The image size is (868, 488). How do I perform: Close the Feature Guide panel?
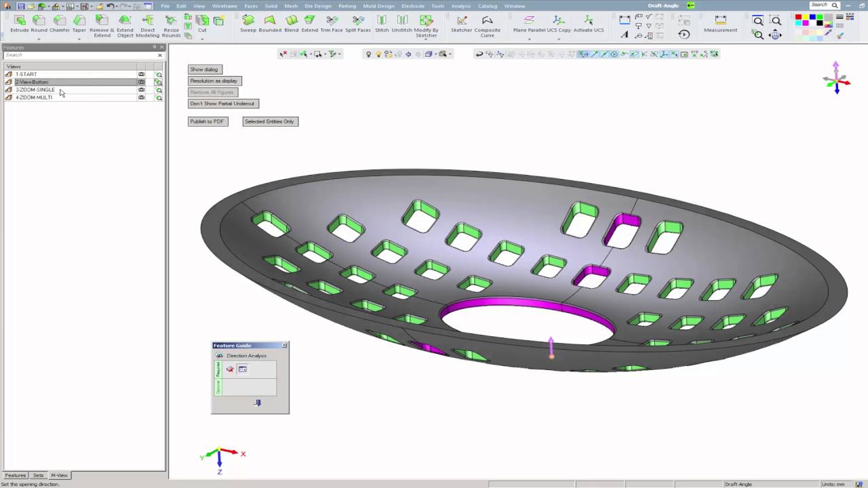284,346
